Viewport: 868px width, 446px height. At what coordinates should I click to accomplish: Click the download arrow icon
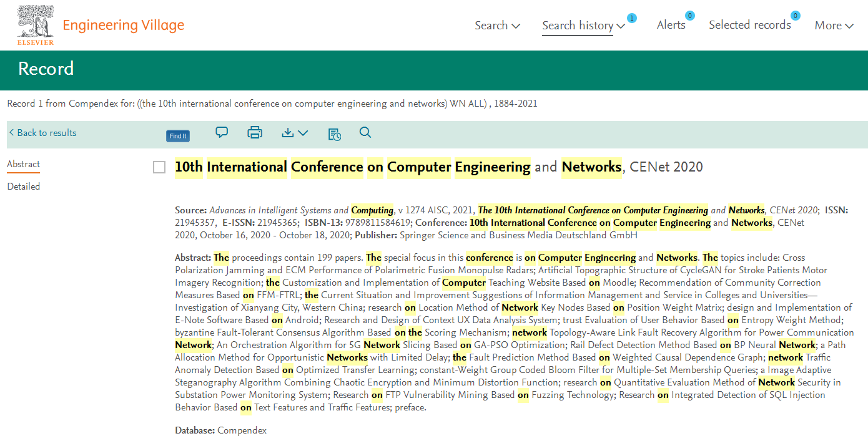click(x=294, y=132)
